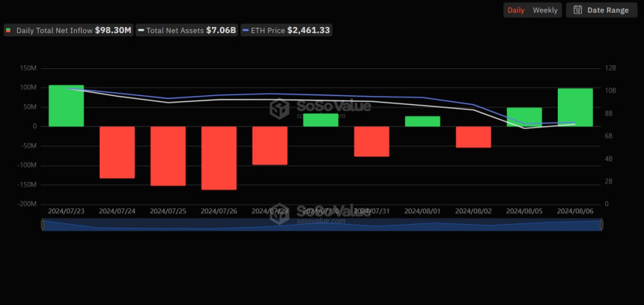Viewport: 644px width, 305px height.
Task: Switch to the Weekly view
Action: pos(545,10)
